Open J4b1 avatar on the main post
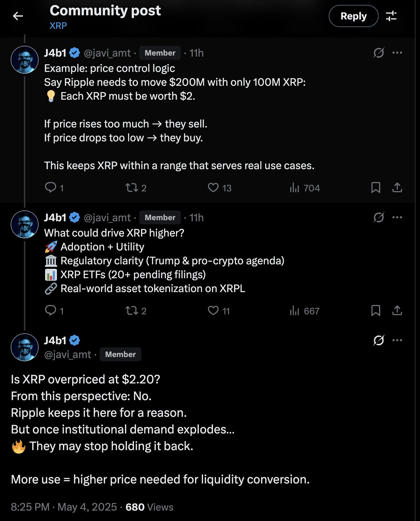 coord(25,347)
